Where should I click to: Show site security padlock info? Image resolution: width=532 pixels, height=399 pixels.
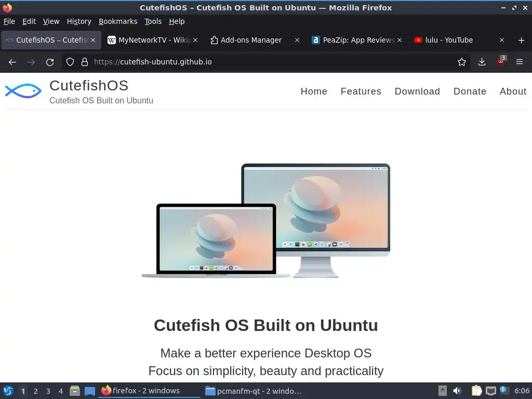pyautogui.click(x=85, y=62)
